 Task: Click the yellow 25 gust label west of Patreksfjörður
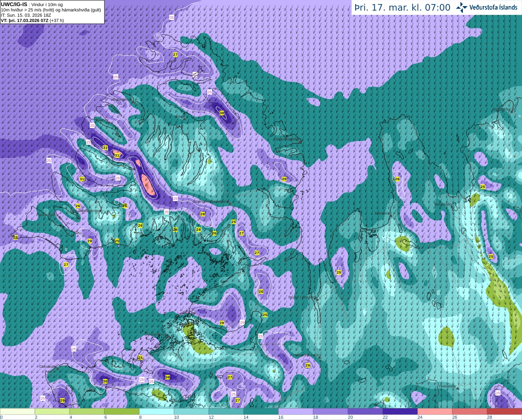point(15,237)
